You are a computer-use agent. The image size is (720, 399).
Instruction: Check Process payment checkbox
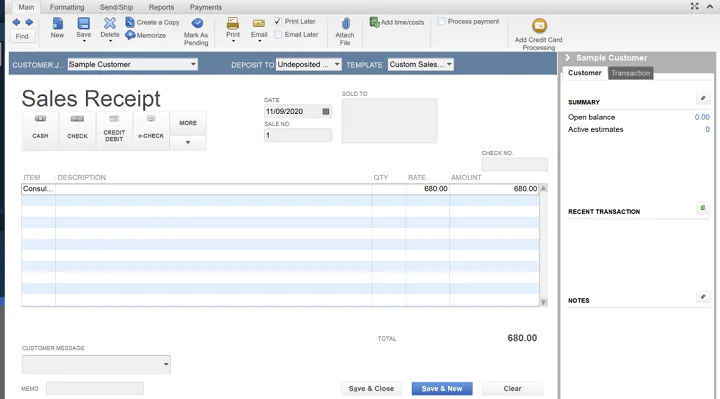pos(441,21)
